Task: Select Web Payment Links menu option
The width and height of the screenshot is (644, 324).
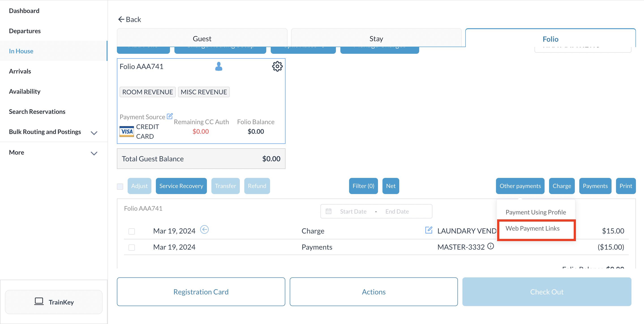Action: pyautogui.click(x=532, y=228)
